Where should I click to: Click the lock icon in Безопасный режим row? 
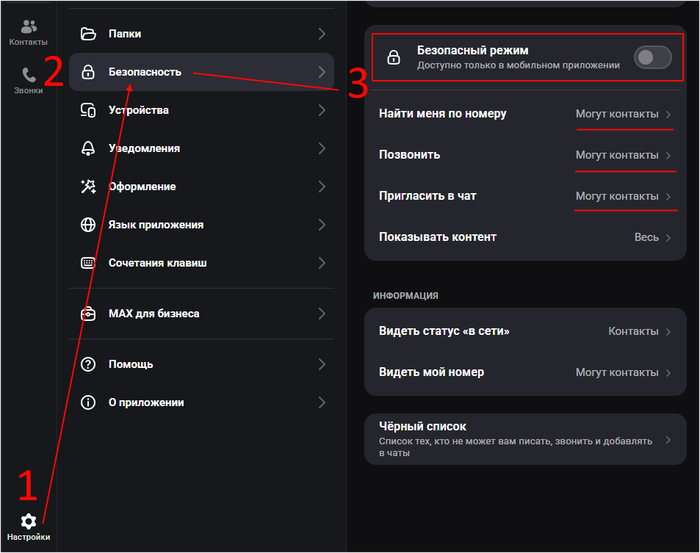[x=393, y=58]
